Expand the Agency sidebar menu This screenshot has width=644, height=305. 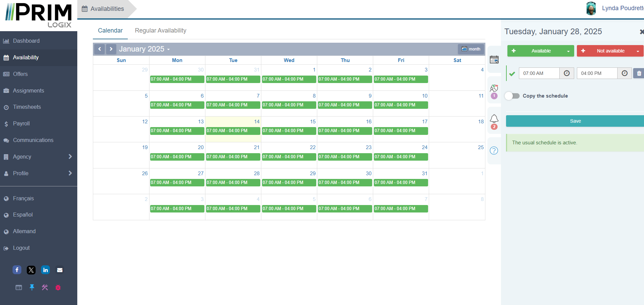39,157
